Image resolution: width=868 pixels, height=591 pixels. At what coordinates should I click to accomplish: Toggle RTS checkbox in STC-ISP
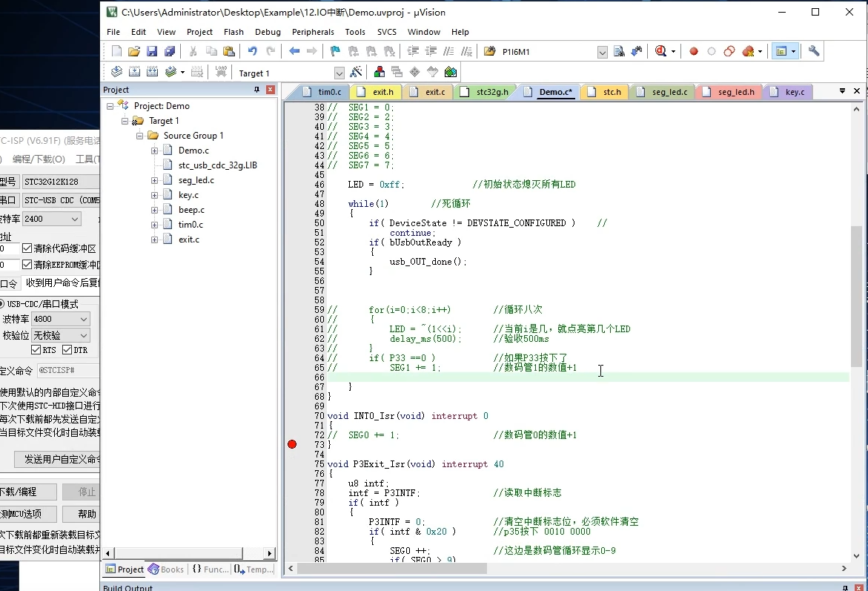[36, 349]
